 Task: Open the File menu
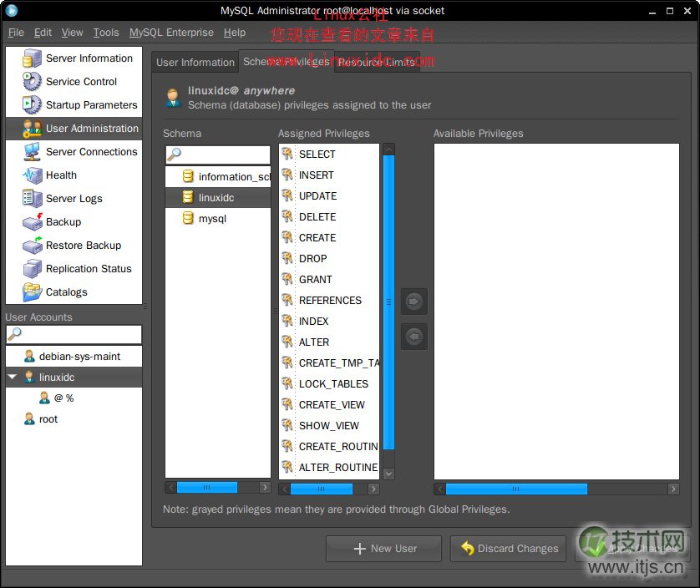click(x=16, y=33)
